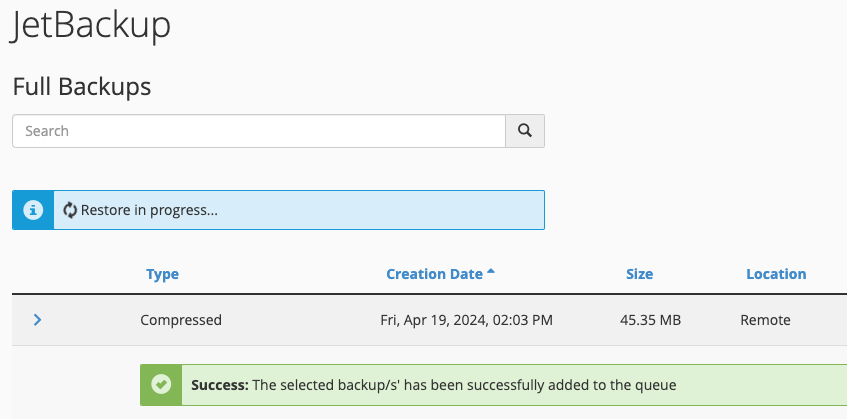This screenshot has height=419, width=847.
Task: Click the magnifying glass search button
Action: pyautogui.click(x=525, y=131)
